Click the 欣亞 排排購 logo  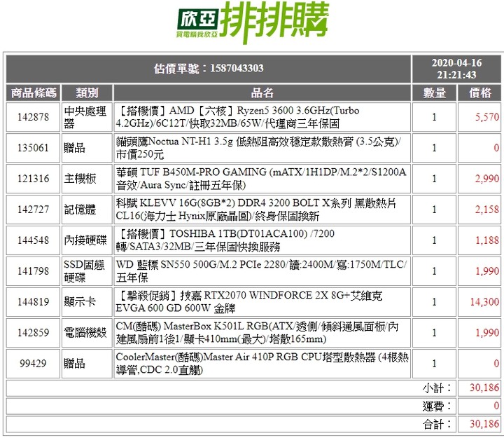point(252,22)
